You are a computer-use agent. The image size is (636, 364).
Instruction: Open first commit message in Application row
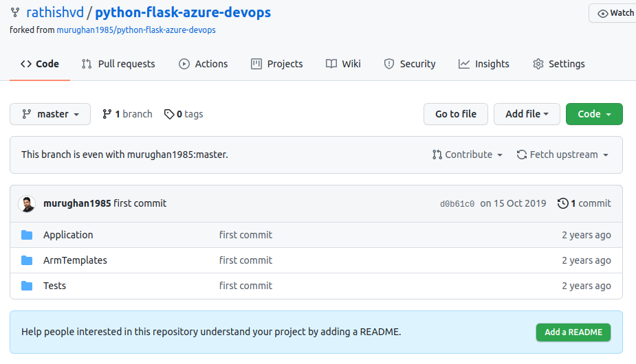pos(245,235)
